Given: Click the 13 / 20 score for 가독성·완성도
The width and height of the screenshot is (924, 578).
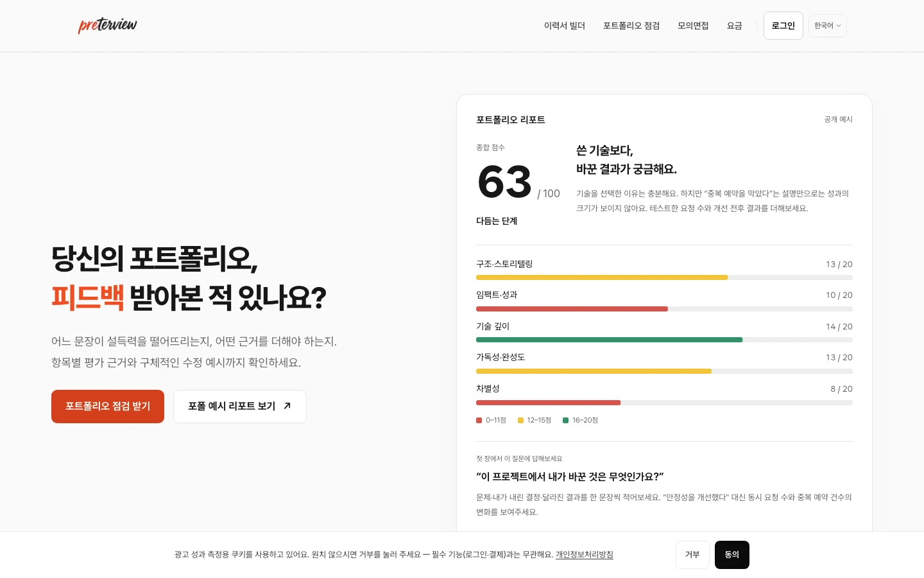Looking at the screenshot, I should pos(839,358).
